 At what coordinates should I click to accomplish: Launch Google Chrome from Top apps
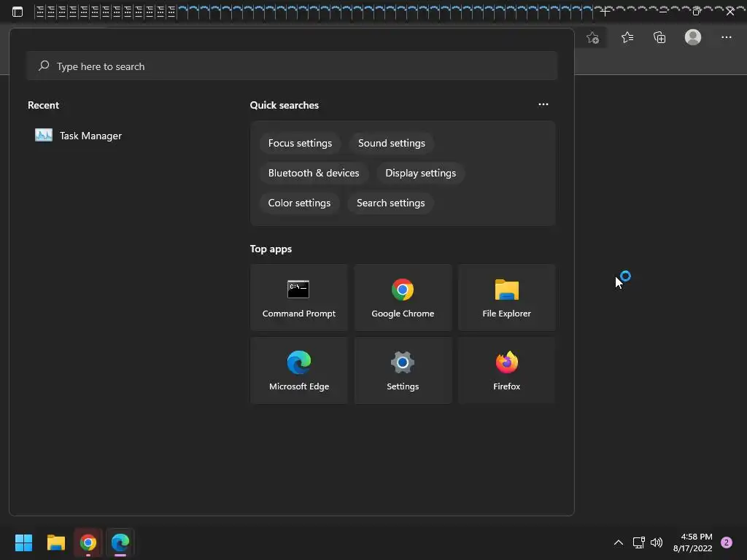[403, 297]
